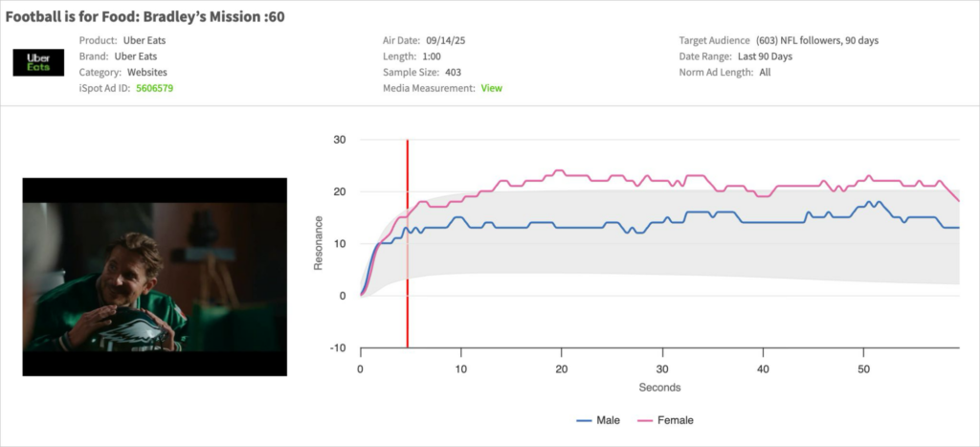980x447 pixels.
Task: Click the Resonance y-axis label
Action: [x=320, y=242]
